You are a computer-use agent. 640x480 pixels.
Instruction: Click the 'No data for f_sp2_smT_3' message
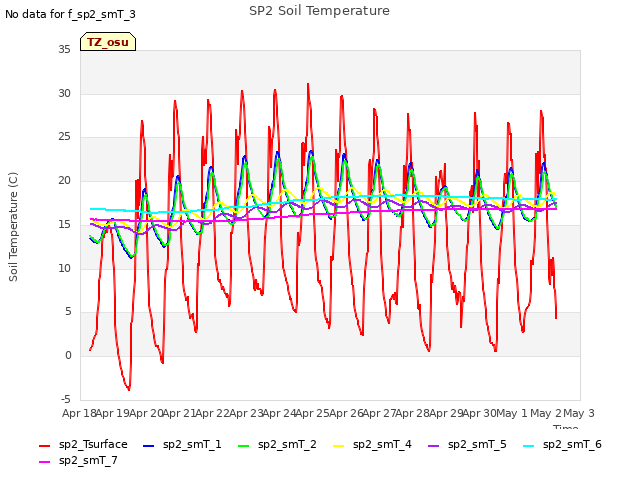[x=70, y=15]
